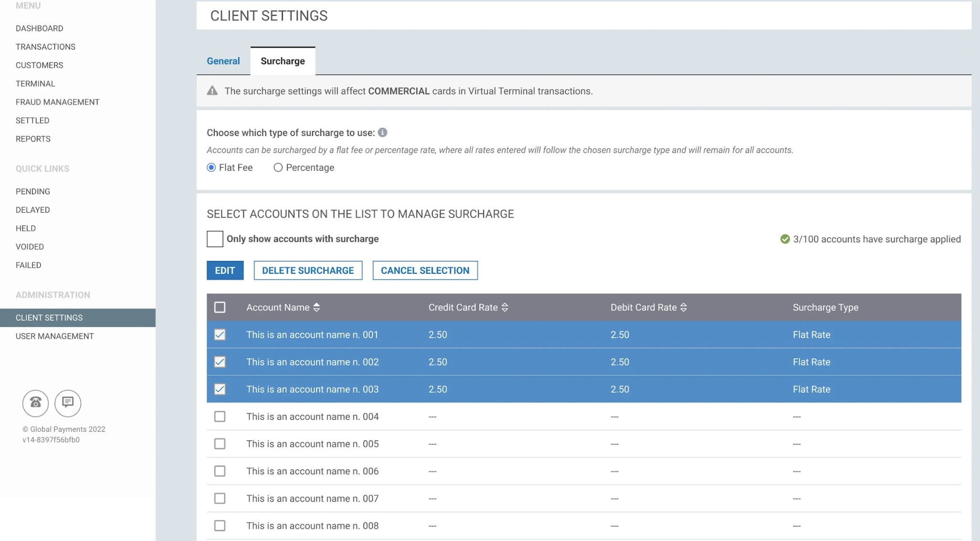The image size is (980, 541).
Task: Click the phone support icon
Action: (35, 403)
